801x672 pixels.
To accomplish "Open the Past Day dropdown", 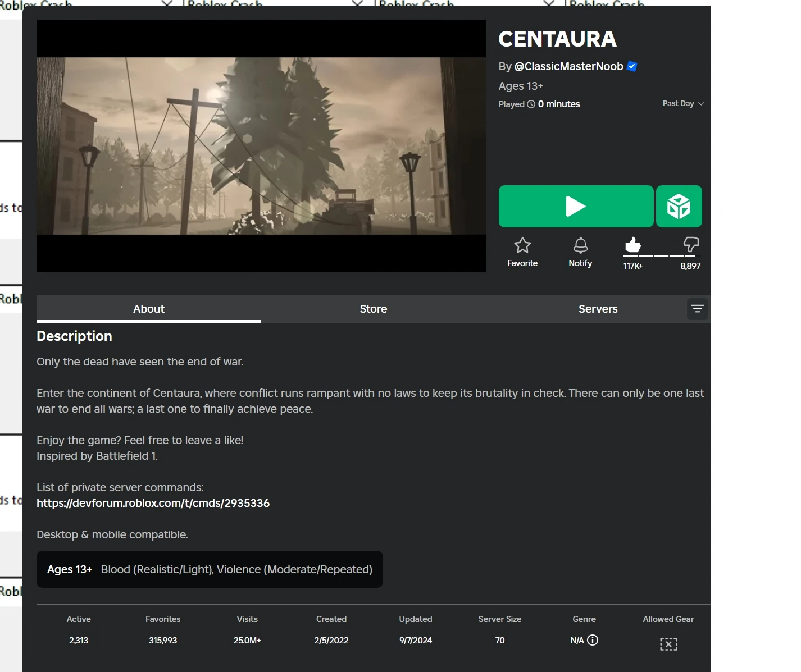I will point(682,103).
